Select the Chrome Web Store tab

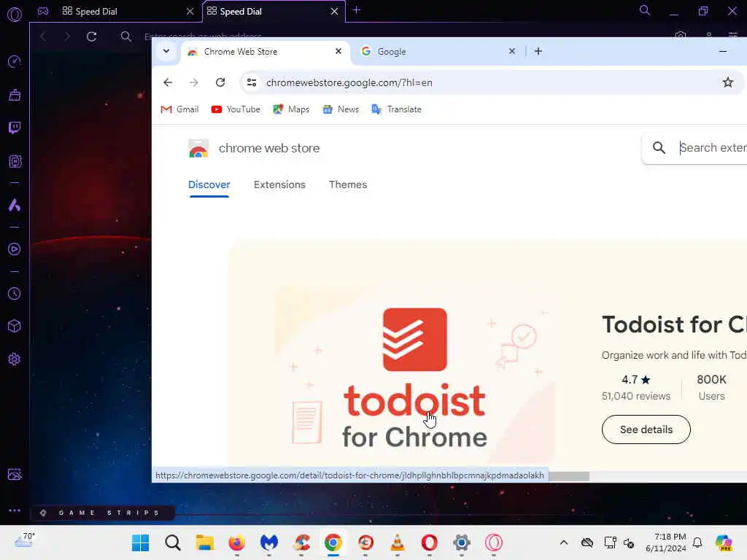click(x=264, y=52)
